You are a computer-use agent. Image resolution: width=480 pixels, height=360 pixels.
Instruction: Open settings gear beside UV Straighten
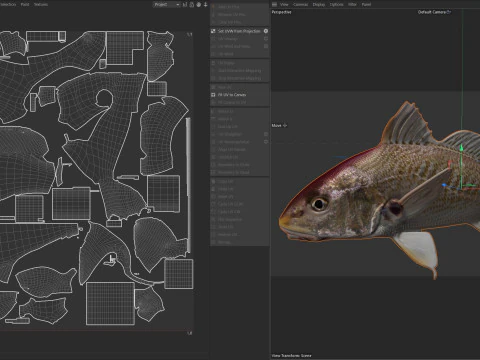[266, 134]
